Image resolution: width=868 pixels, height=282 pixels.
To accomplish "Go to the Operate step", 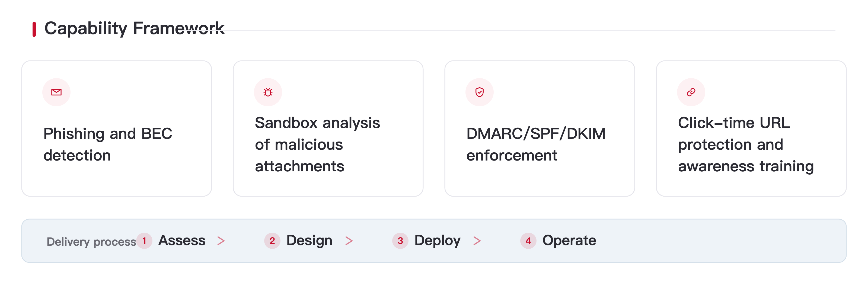I will click(569, 241).
